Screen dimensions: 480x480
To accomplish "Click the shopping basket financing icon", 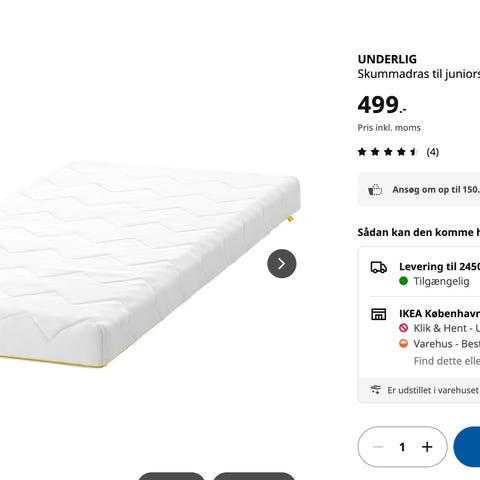I will pyautogui.click(x=375, y=190).
